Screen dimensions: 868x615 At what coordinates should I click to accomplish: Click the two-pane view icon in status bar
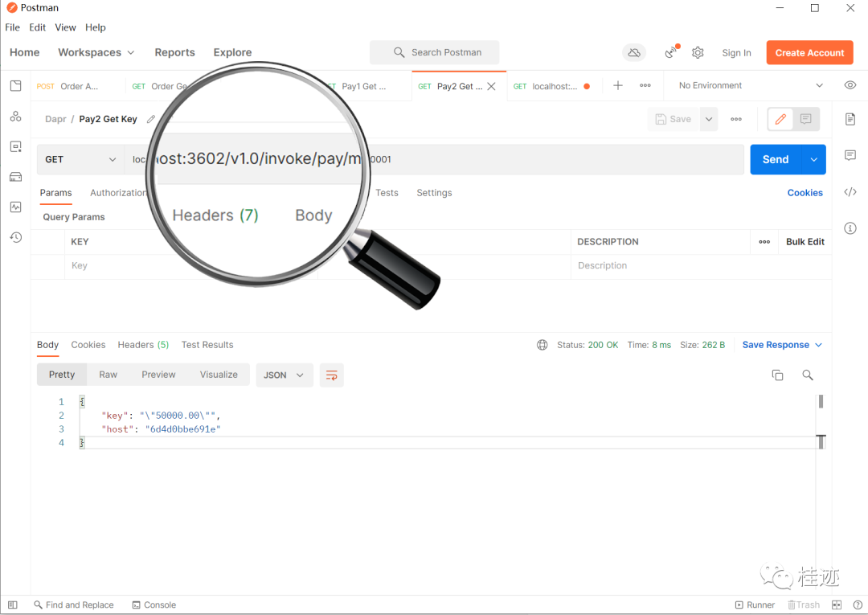tap(837, 605)
